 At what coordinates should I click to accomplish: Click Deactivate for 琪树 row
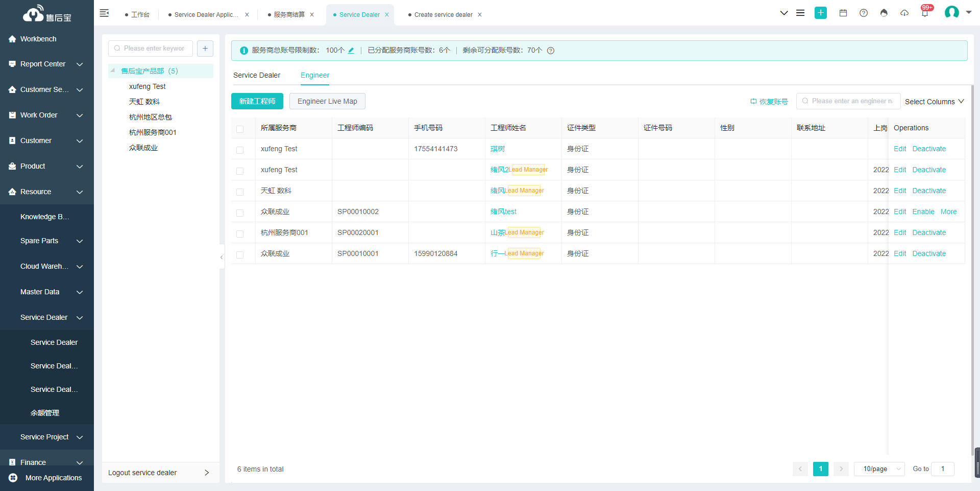click(929, 149)
